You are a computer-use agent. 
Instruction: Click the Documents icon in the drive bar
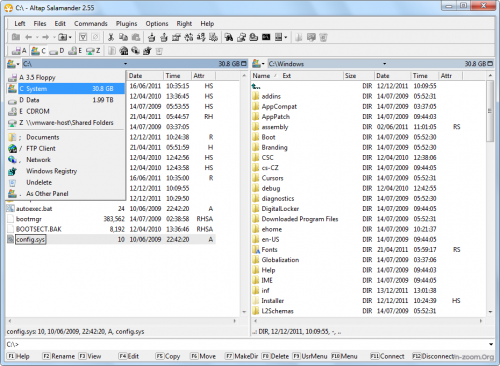[x=112, y=51]
